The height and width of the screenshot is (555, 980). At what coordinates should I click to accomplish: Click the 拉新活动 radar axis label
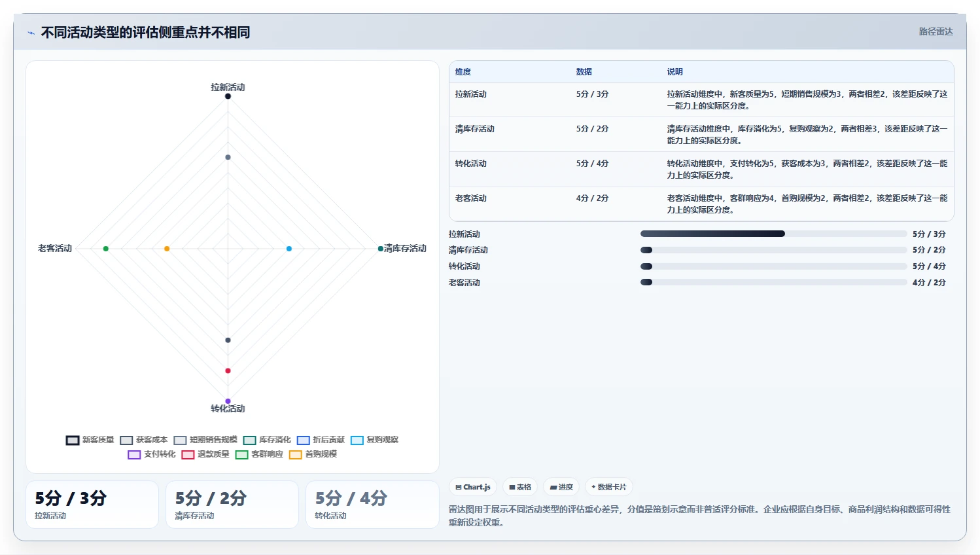click(x=228, y=87)
